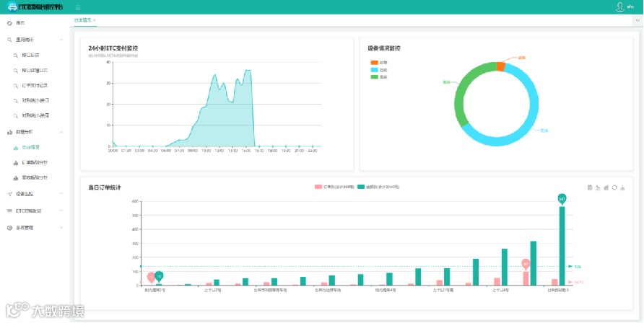Click the 故障 label above donut chart
Viewport: 644px width, 323px height.
pyautogui.click(x=521, y=58)
